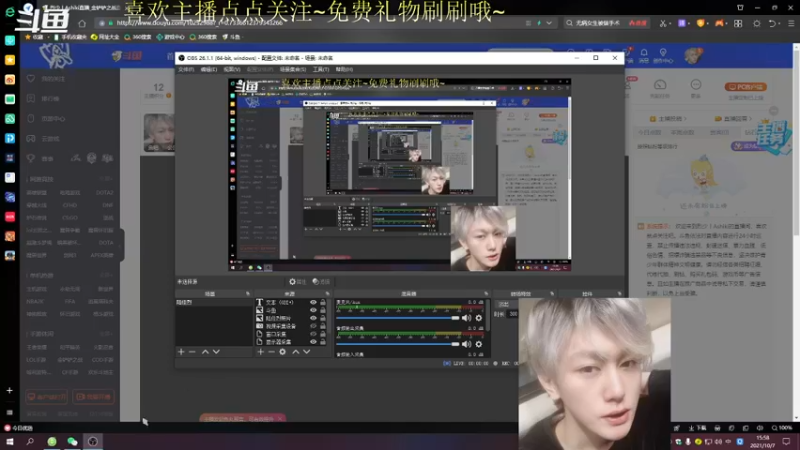Image resolution: width=800 pixels, height=450 pixels.
Task: Show hidden window capture source
Action: click(313, 334)
